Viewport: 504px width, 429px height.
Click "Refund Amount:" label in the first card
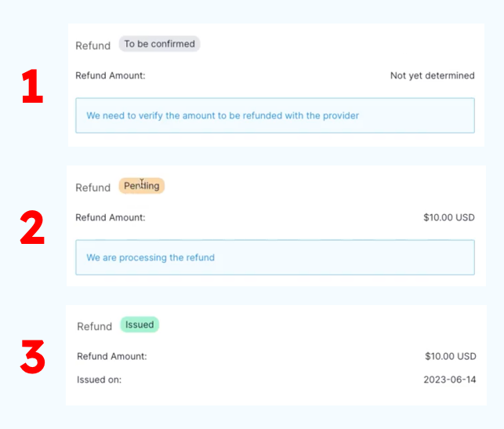(110, 76)
